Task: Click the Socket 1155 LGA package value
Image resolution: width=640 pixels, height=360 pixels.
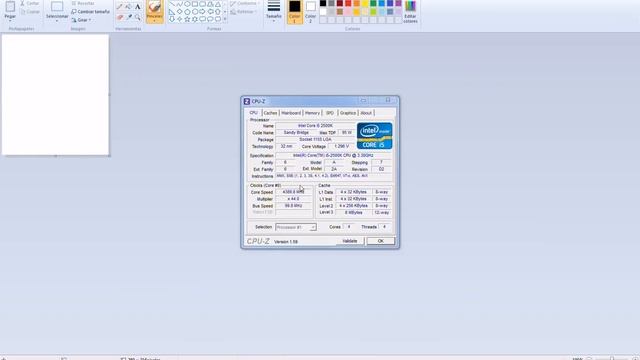Action: pyautogui.click(x=315, y=140)
